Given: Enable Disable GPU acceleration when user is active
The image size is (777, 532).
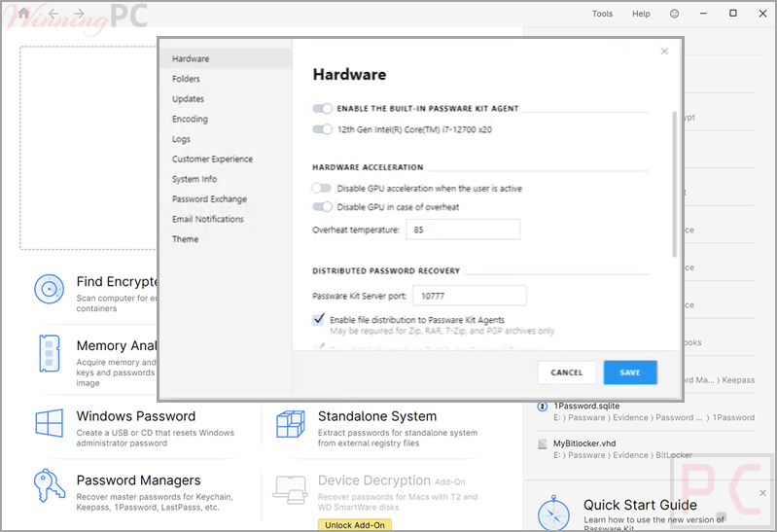Looking at the screenshot, I should (x=322, y=188).
